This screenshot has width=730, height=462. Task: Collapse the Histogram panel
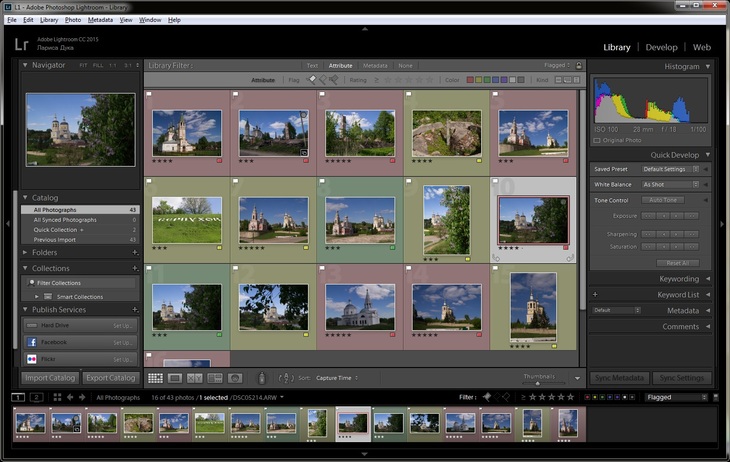[708, 67]
